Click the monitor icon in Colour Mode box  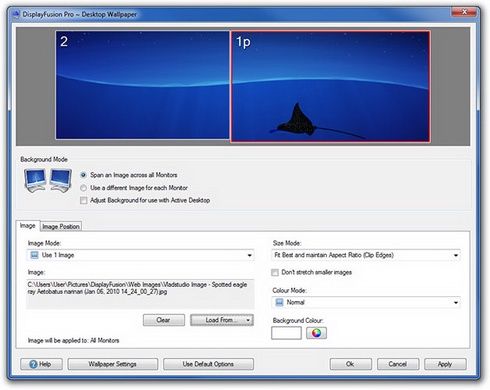[x=279, y=302]
